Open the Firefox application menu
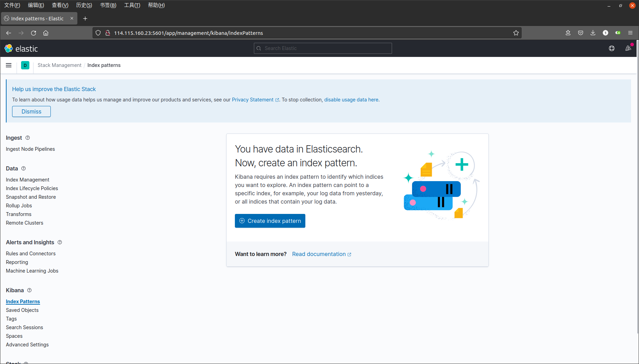 [630, 33]
